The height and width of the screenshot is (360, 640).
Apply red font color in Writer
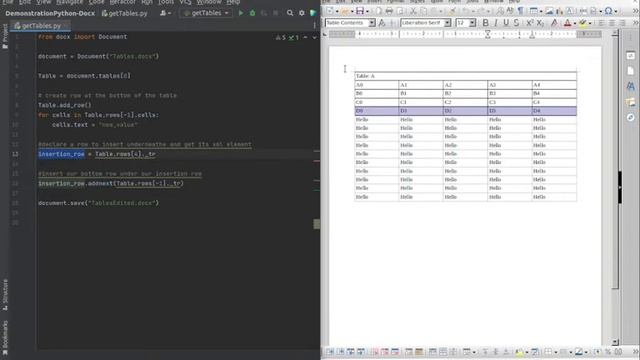[x=567, y=23]
